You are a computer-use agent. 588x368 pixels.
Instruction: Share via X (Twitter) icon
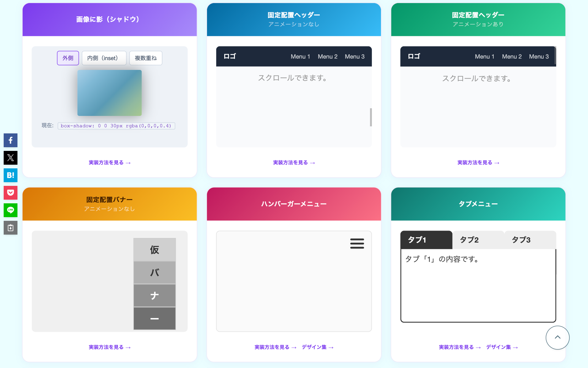click(x=10, y=158)
